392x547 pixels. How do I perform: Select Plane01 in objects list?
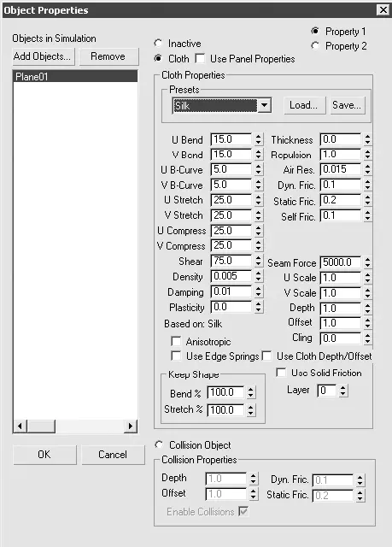tap(75, 76)
